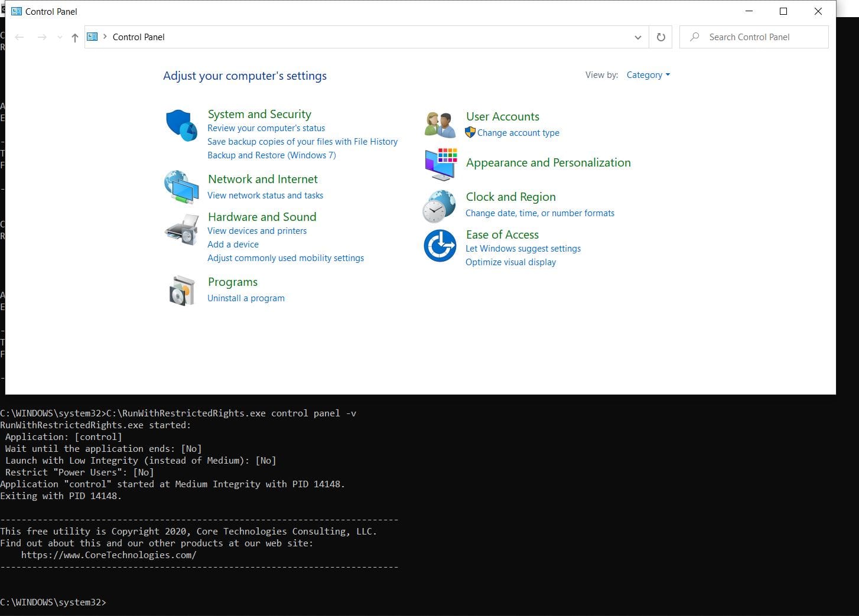Viewport: 859px width, 616px height.
Task: Expand the View by Category dropdown
Action: pyautogui.click(x=648, y=75)
